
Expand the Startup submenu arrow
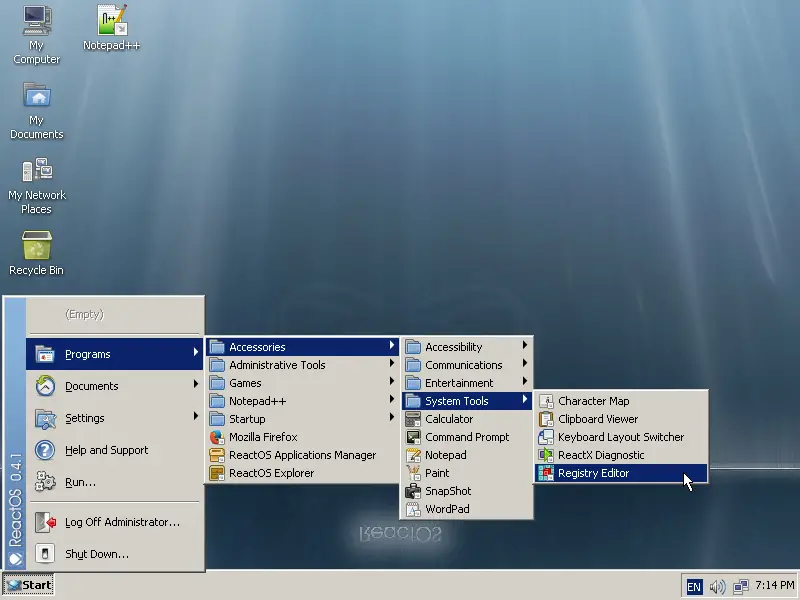[x=391, y=417]
